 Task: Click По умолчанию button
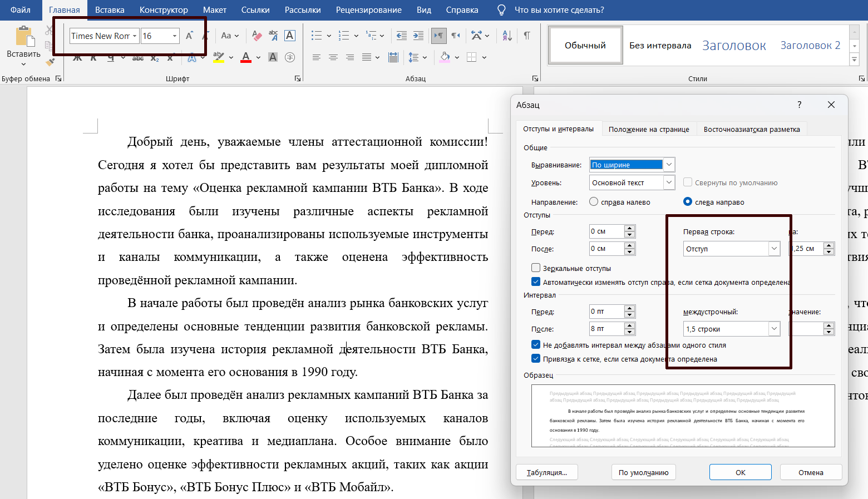tap(644, 472)
